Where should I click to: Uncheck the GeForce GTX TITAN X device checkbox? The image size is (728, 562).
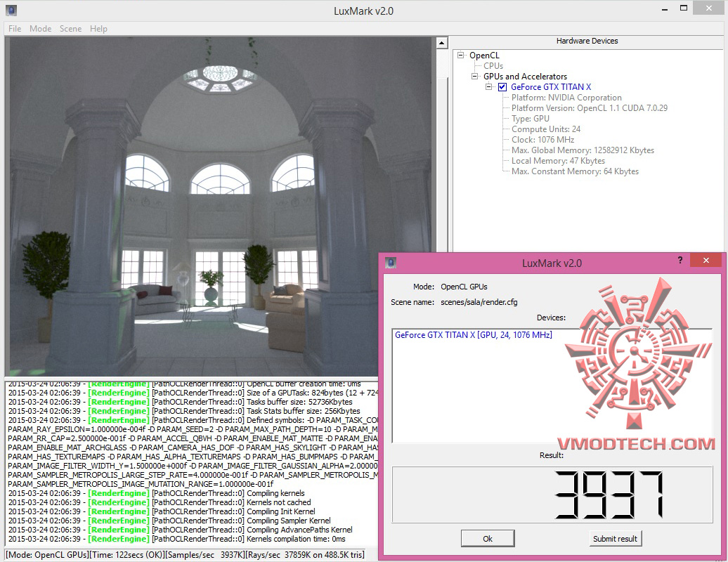(x=502, y=87)
